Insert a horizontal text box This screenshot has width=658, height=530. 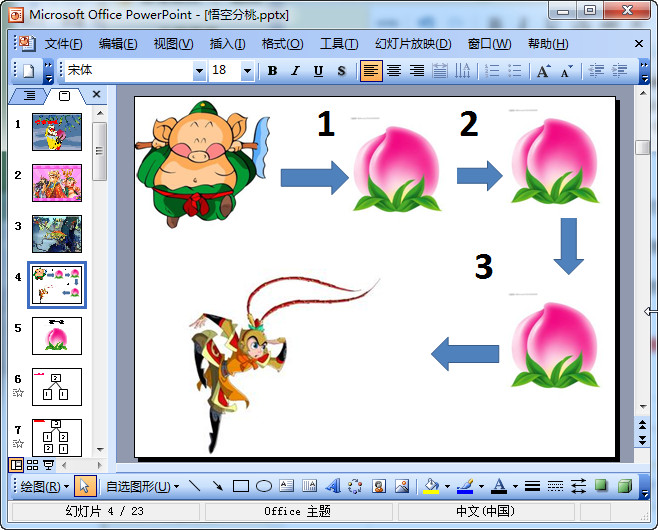click(x=287, y=486)
